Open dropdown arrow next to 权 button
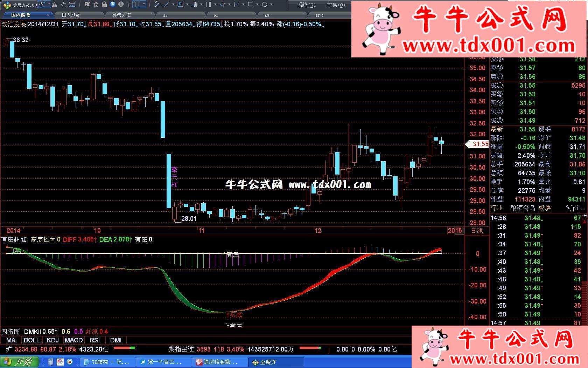 (49, 4)
